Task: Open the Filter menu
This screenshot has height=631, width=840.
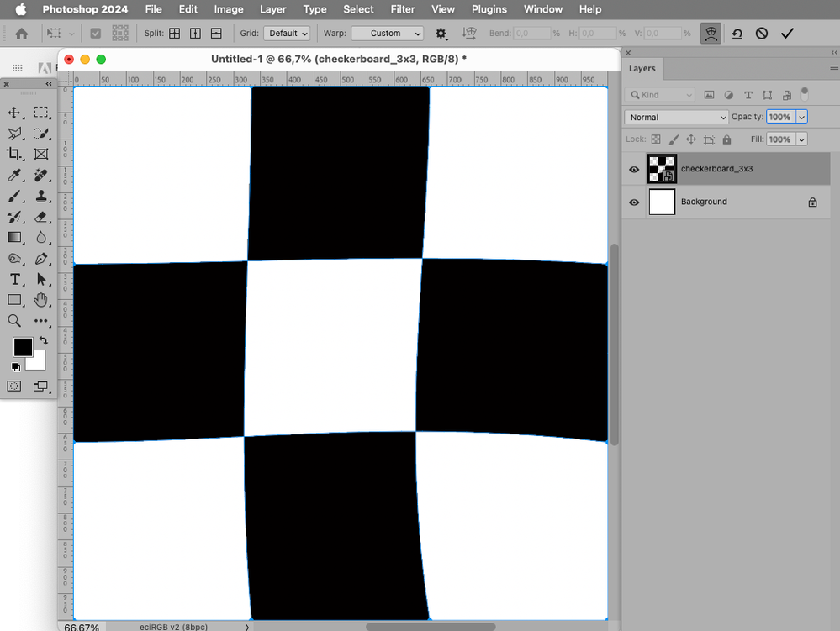Action: (403, 9)
